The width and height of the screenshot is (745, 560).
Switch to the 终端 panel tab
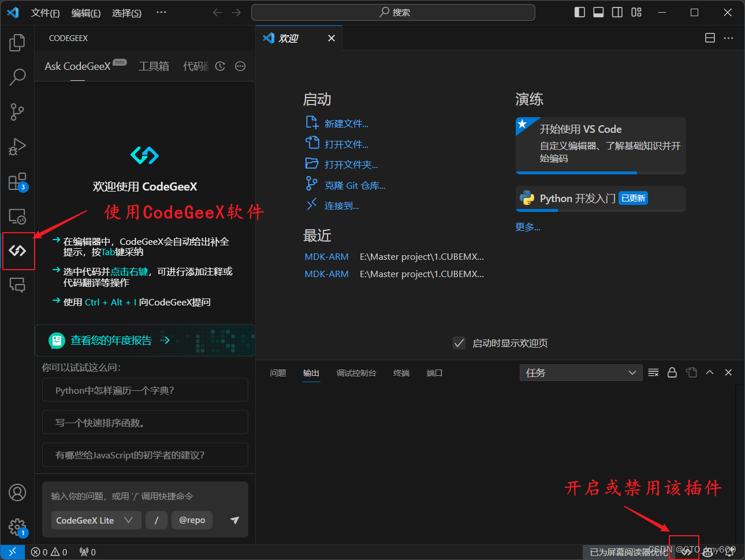pos(401,373)
